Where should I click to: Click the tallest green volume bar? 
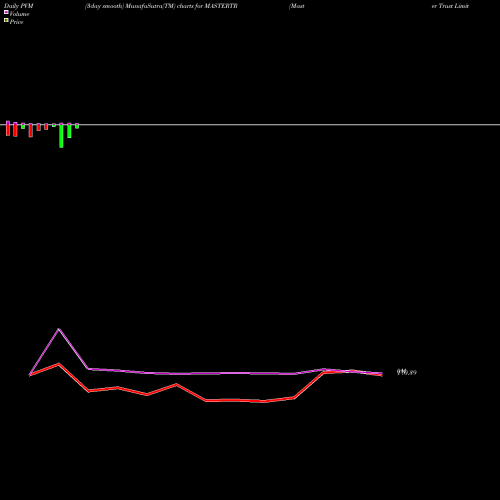point(61,136)
